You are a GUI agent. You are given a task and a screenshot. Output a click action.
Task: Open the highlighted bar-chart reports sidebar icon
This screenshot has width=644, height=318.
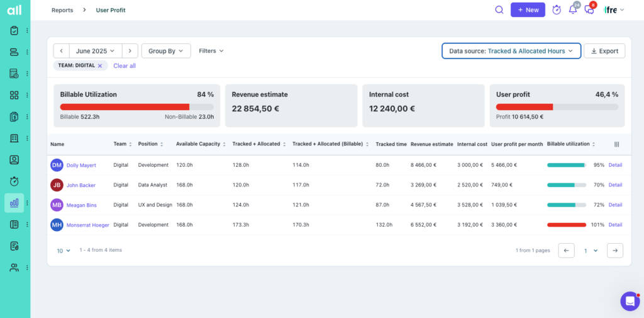click(14, 203)
